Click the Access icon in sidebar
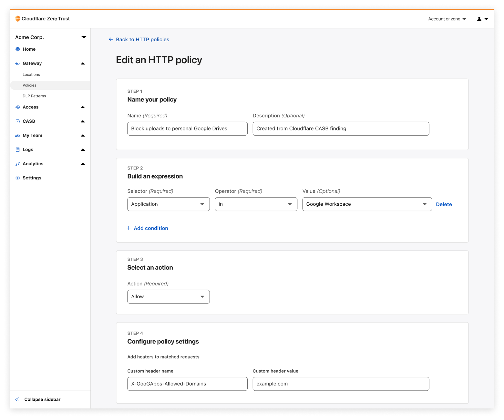This screenshot has height=420, width=504. 18,107
